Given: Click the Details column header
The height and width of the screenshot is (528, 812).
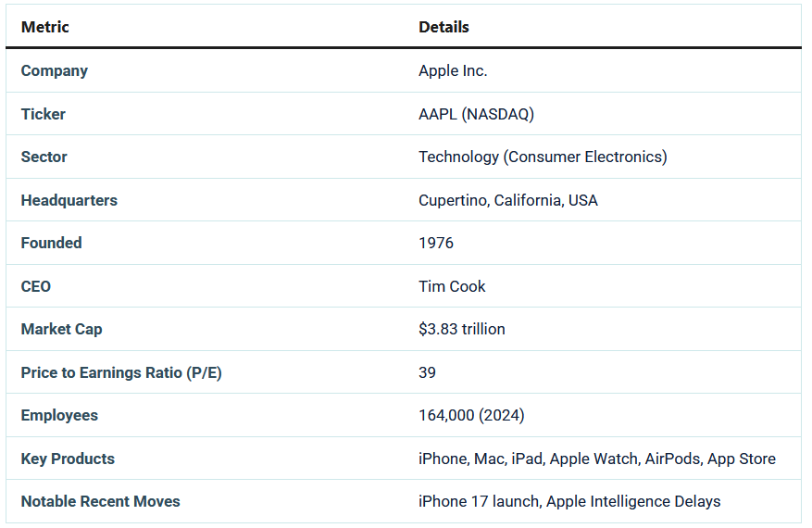Looking at the screenshot, I should tap(443, 27).
